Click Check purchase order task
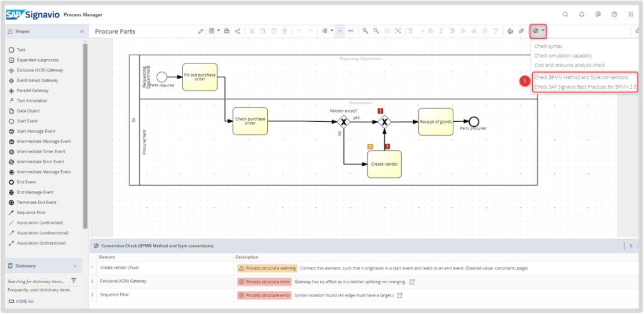This screenshot has width=644, height=314. point(250,121)
